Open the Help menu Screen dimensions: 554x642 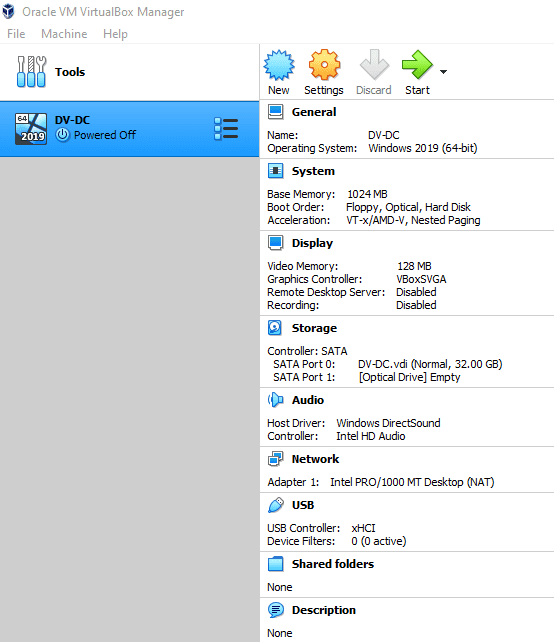(x=115, y=34)
